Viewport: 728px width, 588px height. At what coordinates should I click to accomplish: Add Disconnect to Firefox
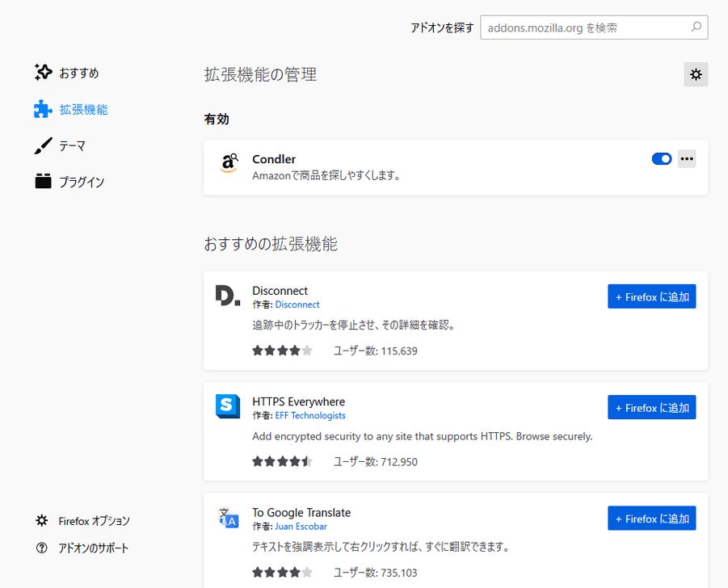tap(651, 296)
